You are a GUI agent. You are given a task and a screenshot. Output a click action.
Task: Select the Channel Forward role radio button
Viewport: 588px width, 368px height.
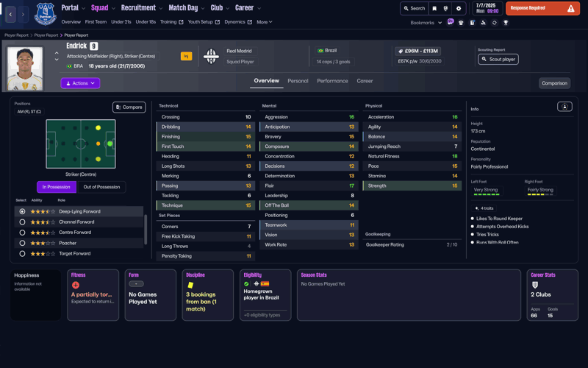point(22,222)
